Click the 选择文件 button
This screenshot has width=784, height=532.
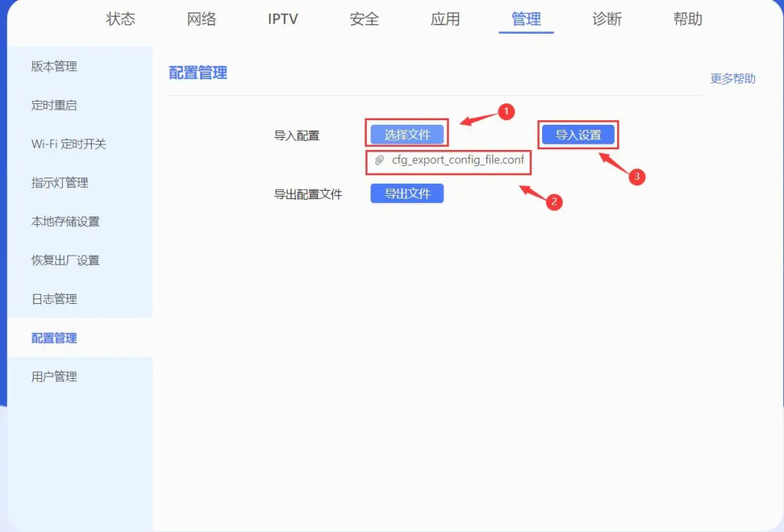point(407,135)
